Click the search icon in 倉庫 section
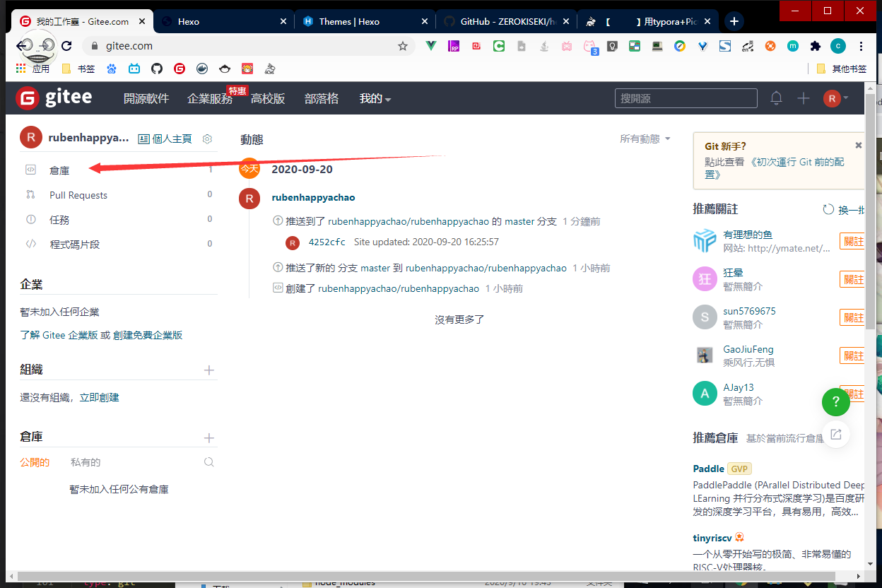The height and width of the screenshot is (588, 882). tap(209, 462)
